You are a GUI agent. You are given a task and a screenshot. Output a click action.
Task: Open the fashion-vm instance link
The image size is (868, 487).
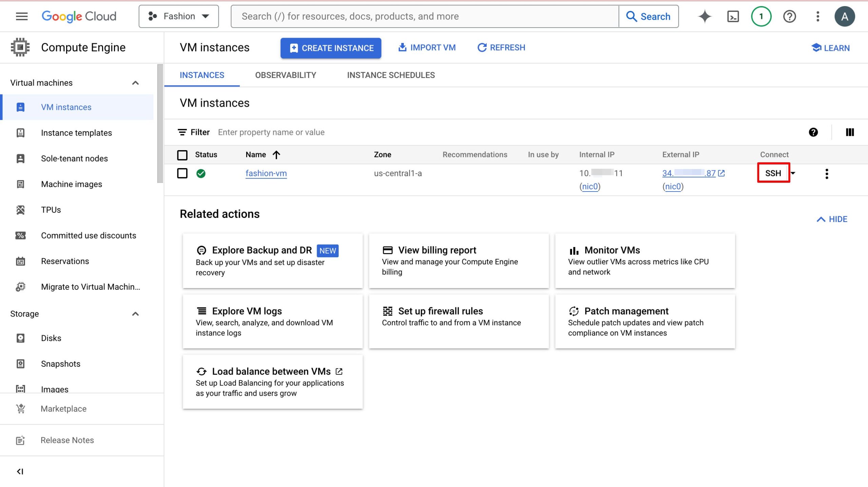tap(266, 174)
